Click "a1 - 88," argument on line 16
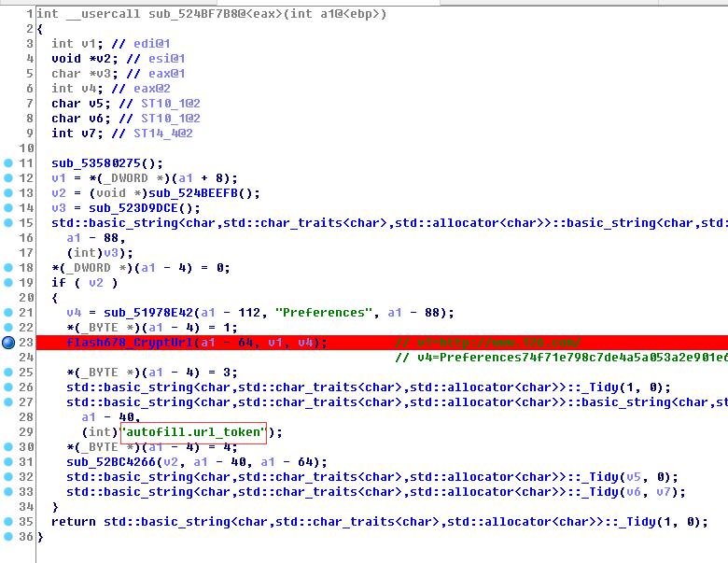Image resolution: width=728 pixels, height=563 pixels. [x=96, y=238]
